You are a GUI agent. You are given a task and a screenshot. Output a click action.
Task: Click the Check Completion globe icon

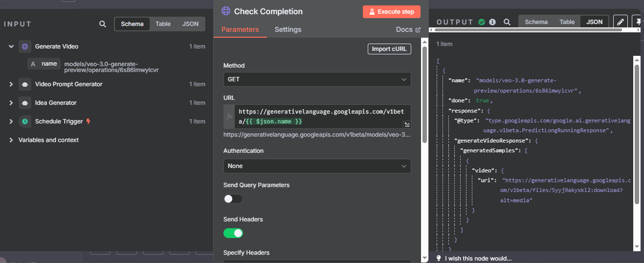pyautogui.click(x=226, y=11)
